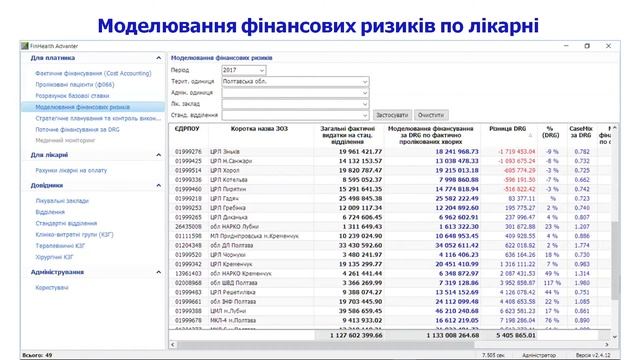Screen dimensions: 640x360
Task: Click the total difference 5 405 865.01
Action: pyautogui.click(x=516, y=336)
